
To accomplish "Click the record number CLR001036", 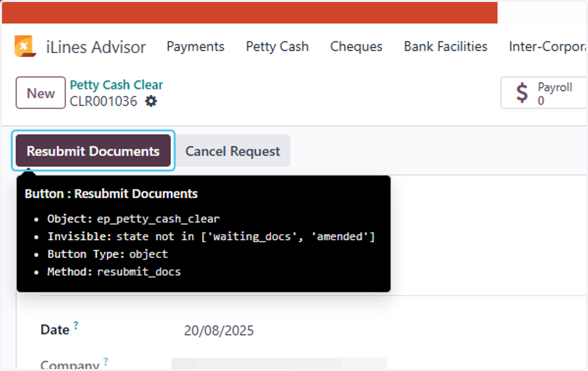I will pyautogui.click(x=103, y=101).
